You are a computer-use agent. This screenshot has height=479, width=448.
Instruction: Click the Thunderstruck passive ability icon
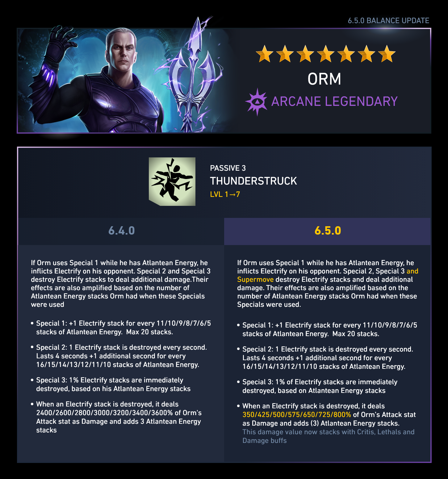[172, 181]
